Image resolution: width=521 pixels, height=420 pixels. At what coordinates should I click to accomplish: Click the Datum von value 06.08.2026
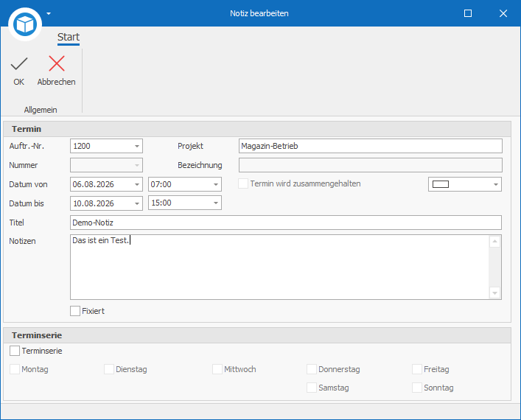click(x=94, y=184)
